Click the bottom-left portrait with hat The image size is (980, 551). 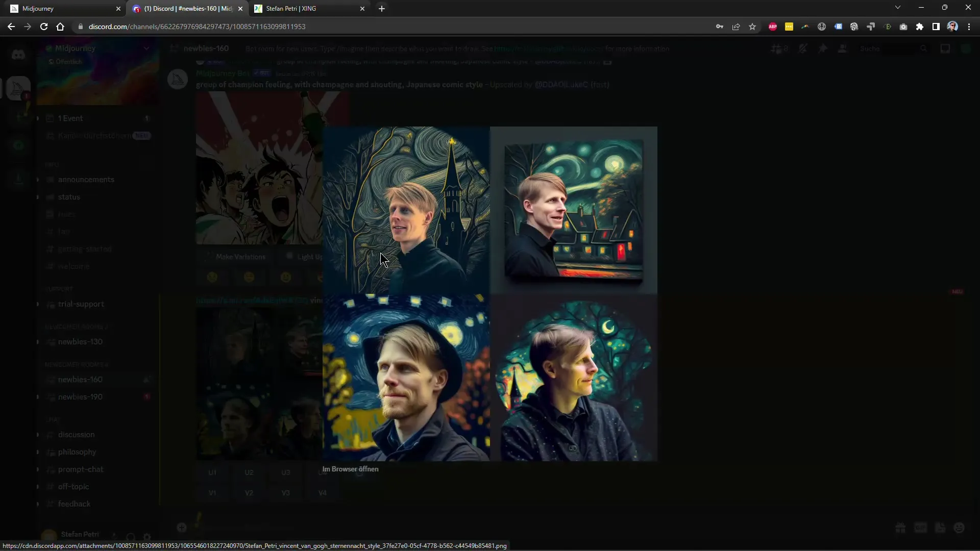pos(406,378)
